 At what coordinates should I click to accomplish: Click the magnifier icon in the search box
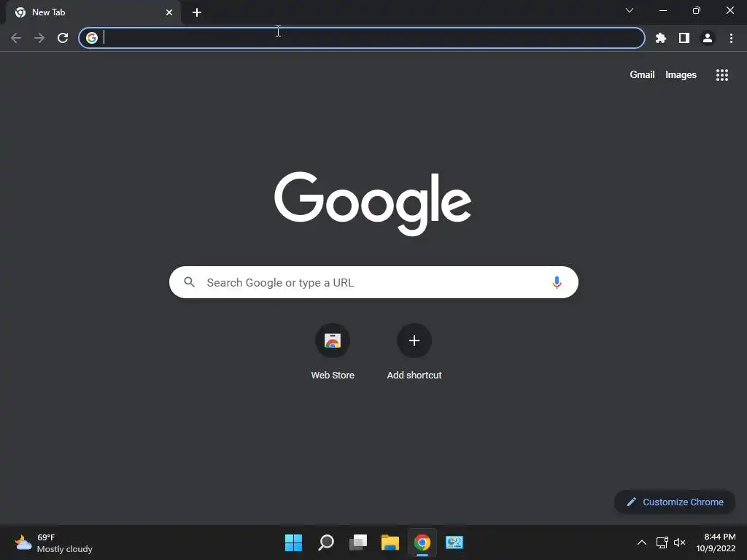[189, 282]
